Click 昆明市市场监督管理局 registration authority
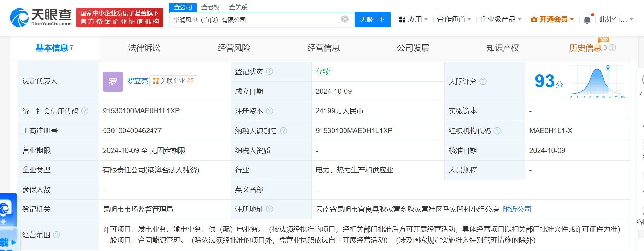Image resolution: width=644 pixels, height=251 pixels. (138, 209)
